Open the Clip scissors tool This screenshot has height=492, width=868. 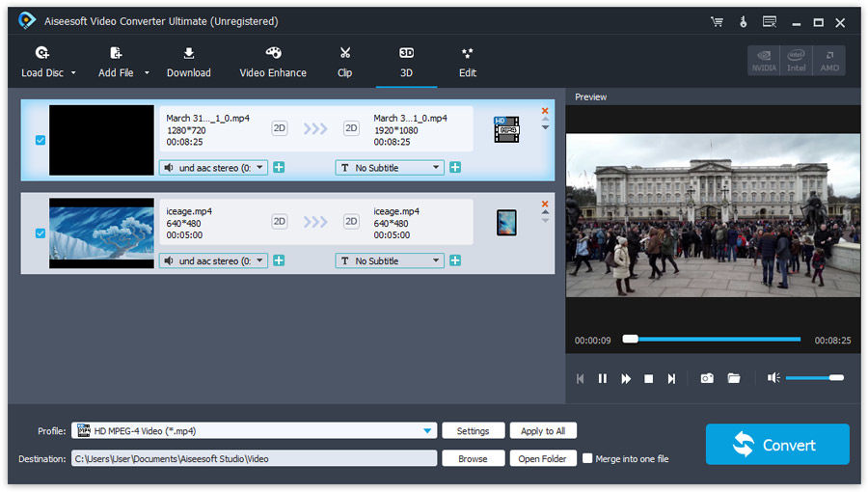(345, 62)
